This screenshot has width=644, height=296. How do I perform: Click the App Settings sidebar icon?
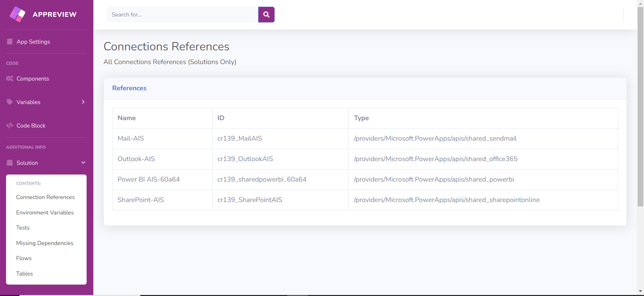point(10,42)
